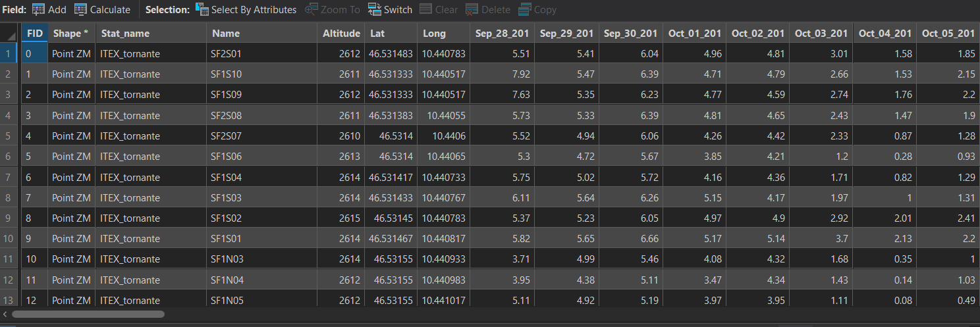
Task: Select the Altitude column header
Action: point(341,33)
